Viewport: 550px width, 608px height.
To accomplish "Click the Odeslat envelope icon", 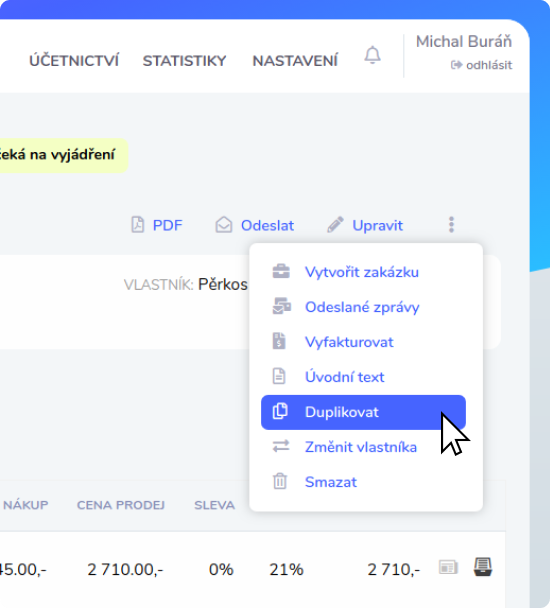I will tap(224, 225).
